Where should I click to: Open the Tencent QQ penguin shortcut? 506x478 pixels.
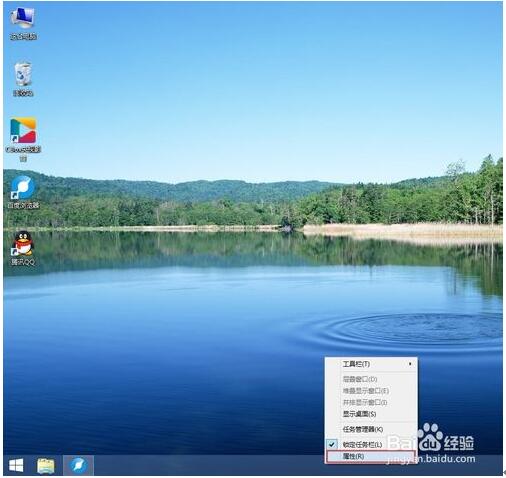(23, 248)
